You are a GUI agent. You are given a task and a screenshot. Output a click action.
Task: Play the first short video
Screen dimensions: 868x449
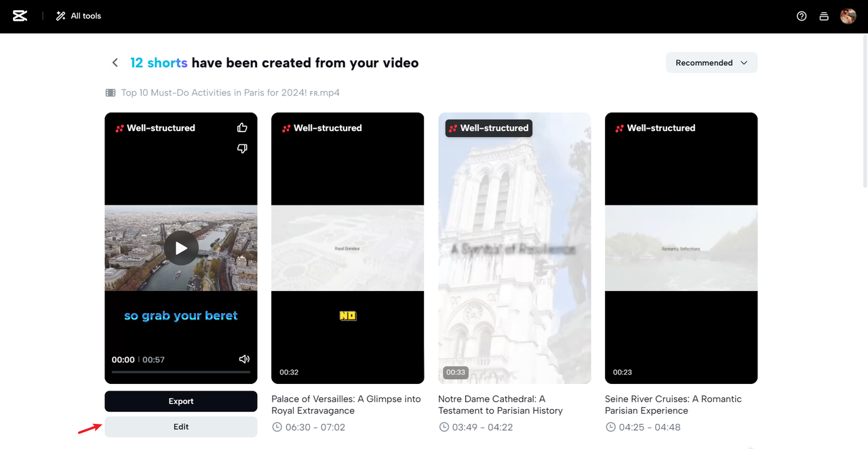(x=181, y=248)
